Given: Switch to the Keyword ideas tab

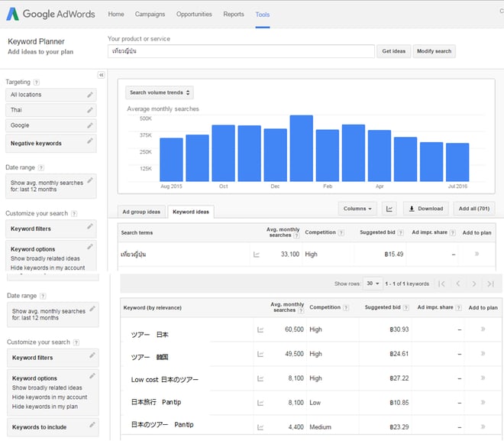Looking at the screenshot, I should coord(191,212).
